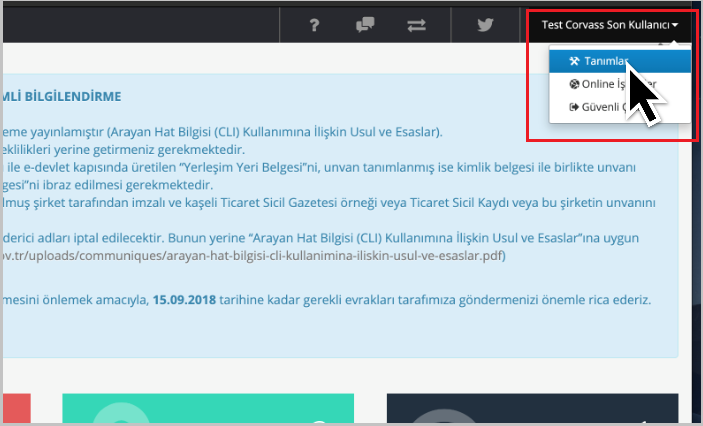Open the teal dashboard card
The image size is (703, 426).
click(208, 409)
